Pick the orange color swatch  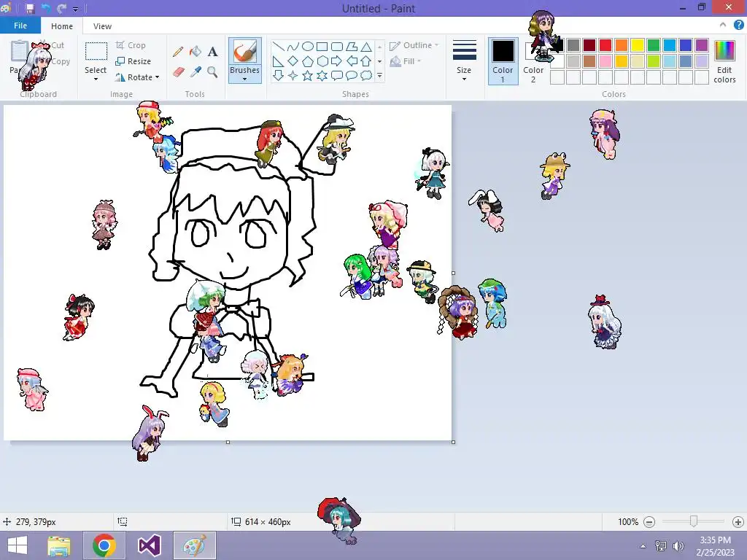pyautogui.click(x=622, y=45)
